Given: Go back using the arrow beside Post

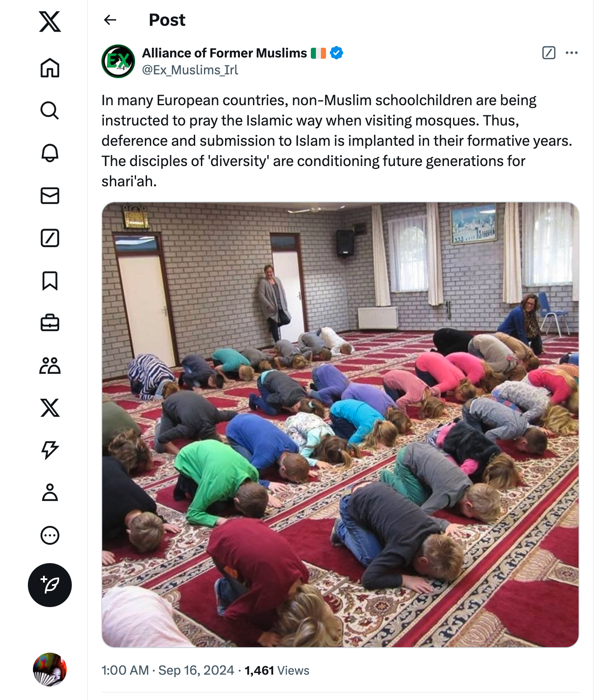Looking at the screenshot, I should [110, 20].
